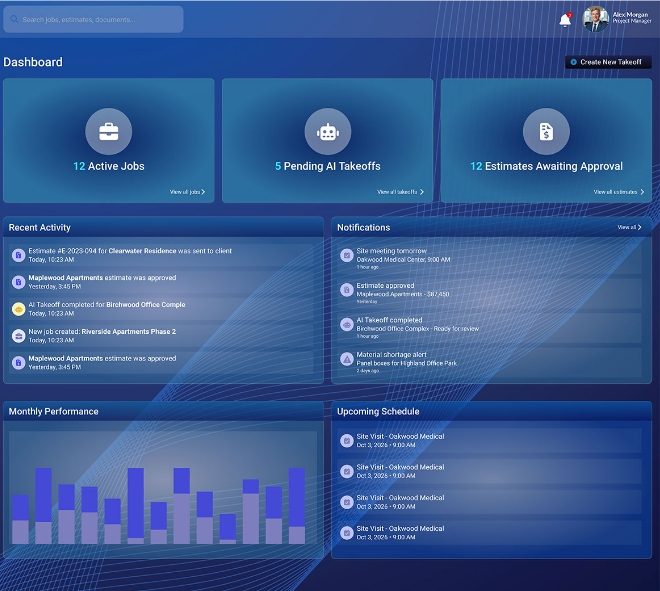Image resolution: width=660 pixels, height=591 pixels.
Task: Click the briefcase icon beside Riverside Apartments activity
Action: 19,336
